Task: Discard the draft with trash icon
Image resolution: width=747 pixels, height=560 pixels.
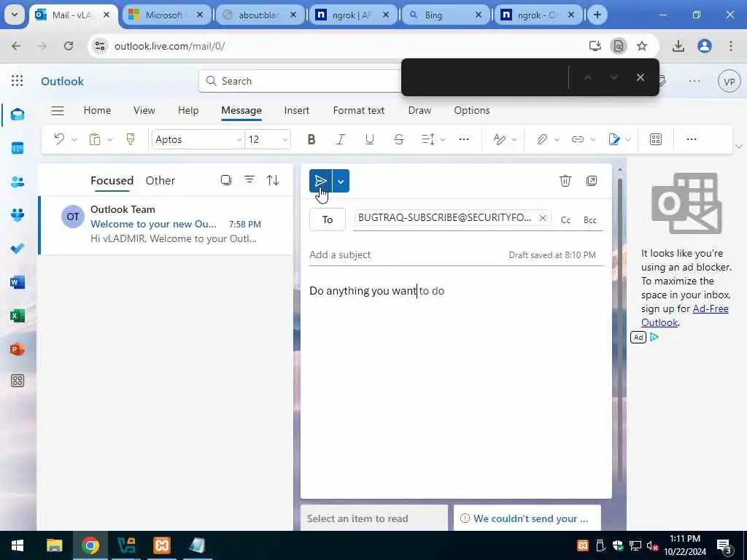Action: 565,181
